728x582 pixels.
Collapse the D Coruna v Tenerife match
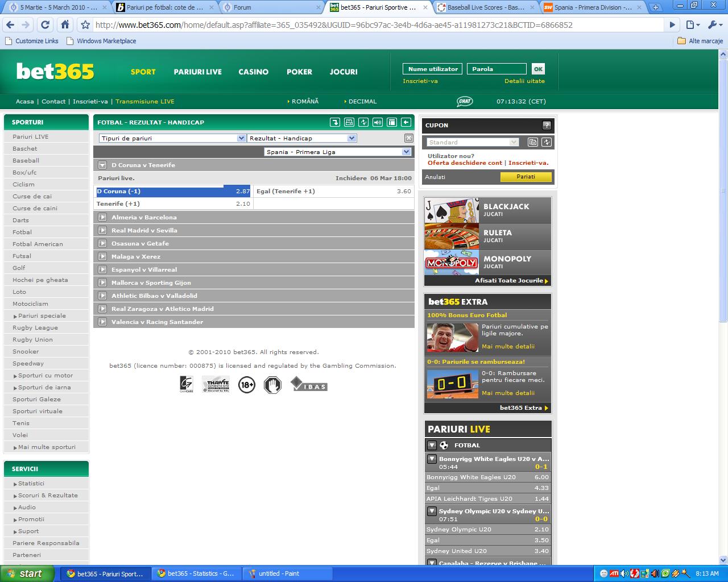coord(102,165)
